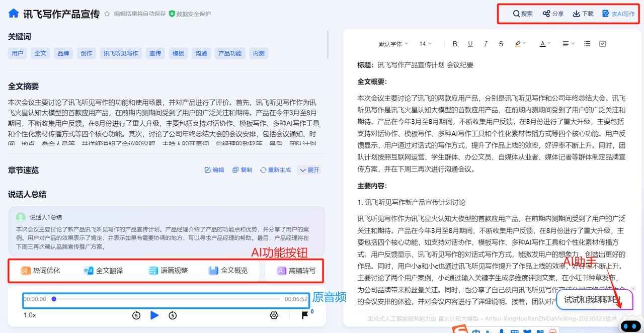Open the audio player settings gear
The width and height of the screenshot is (644, 333).
274,315
